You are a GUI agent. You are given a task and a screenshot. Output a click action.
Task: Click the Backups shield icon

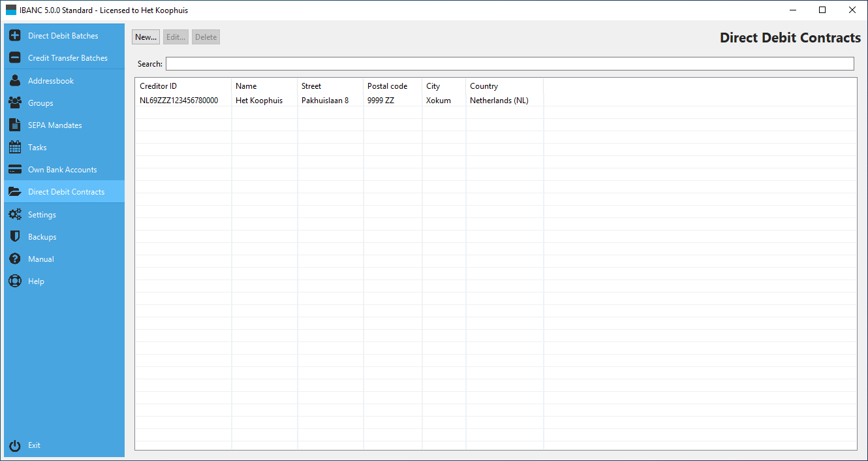click(x=15, y=237)
